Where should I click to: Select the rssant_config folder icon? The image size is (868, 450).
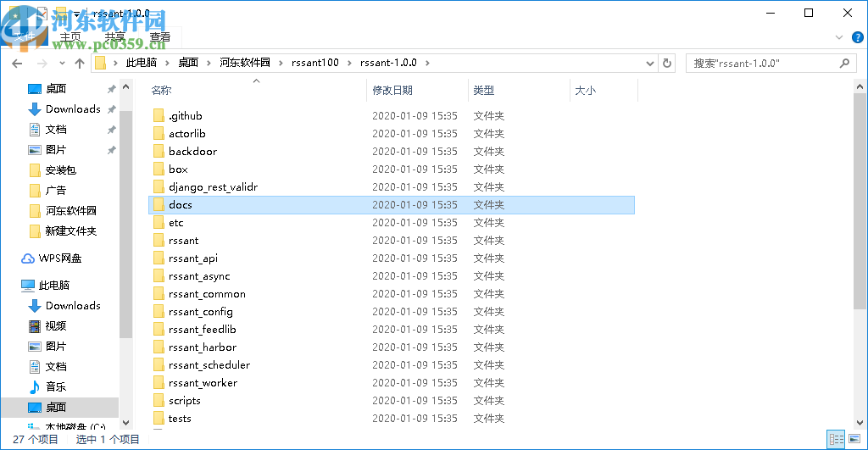[159, 312]
